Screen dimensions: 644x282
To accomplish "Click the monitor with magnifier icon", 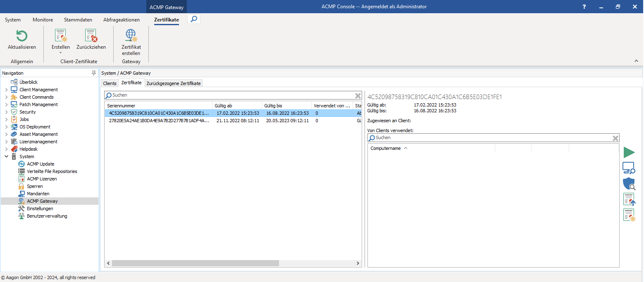I will click(629, 168).
